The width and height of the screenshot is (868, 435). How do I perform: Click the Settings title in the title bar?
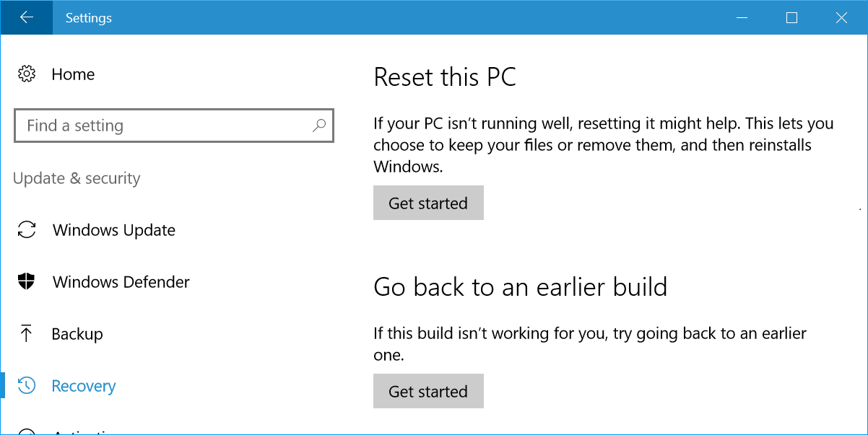click(88, 17)
